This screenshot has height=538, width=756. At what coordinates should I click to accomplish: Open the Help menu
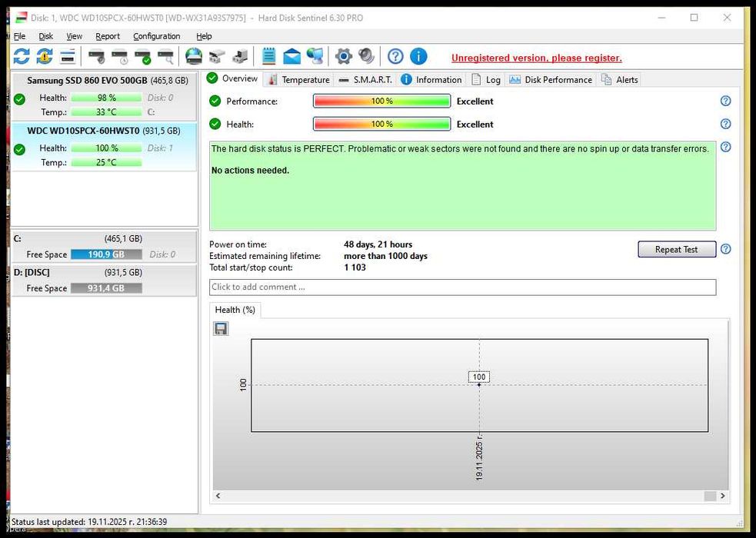204,36
